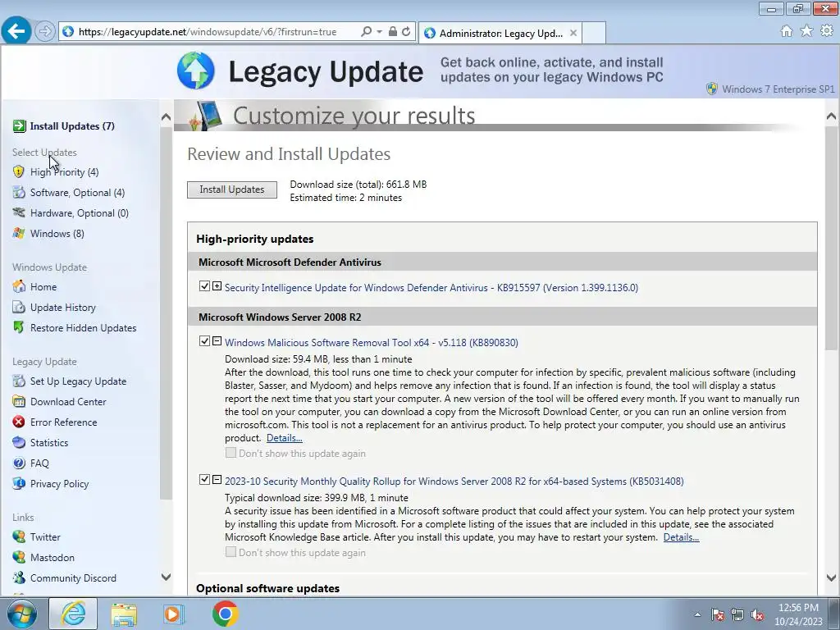
Task: Click the Download Center icon
Action: [19, 402]
